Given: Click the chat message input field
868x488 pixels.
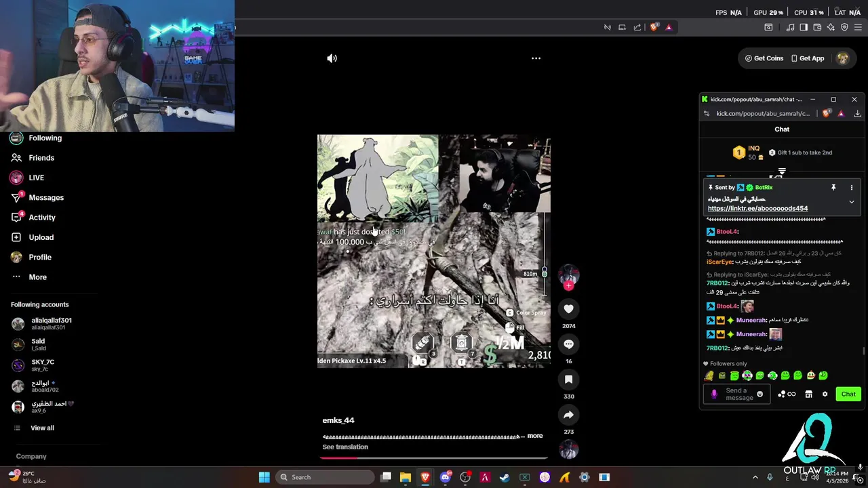Looking at the screenshot, I should pos(736,394).
